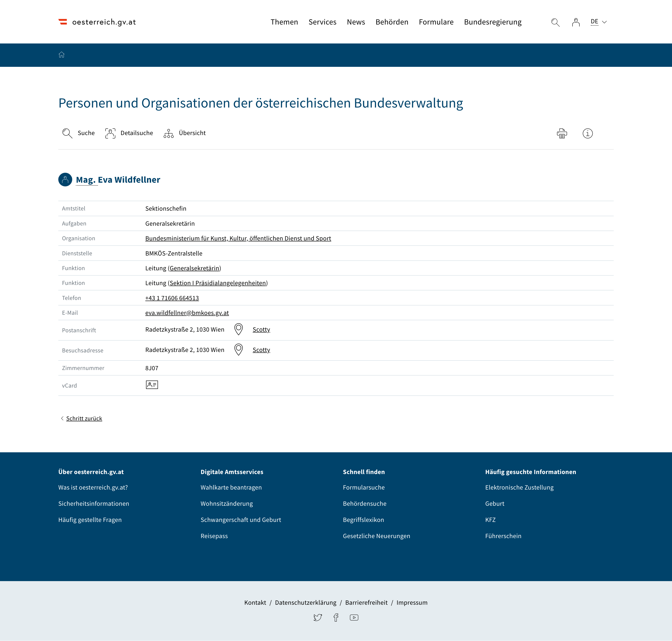Screen dimensions: 672x641
Task: Open Scotty link in Postanschrift row
Action: point(261,329)
